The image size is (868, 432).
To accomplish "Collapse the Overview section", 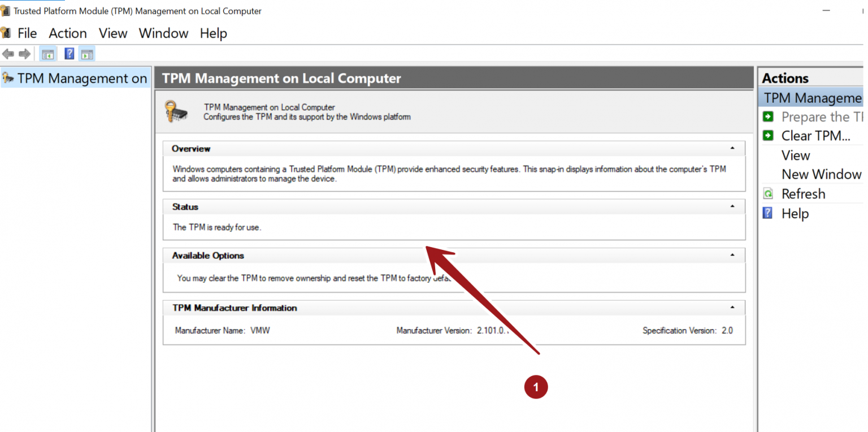I will (732, 149).
